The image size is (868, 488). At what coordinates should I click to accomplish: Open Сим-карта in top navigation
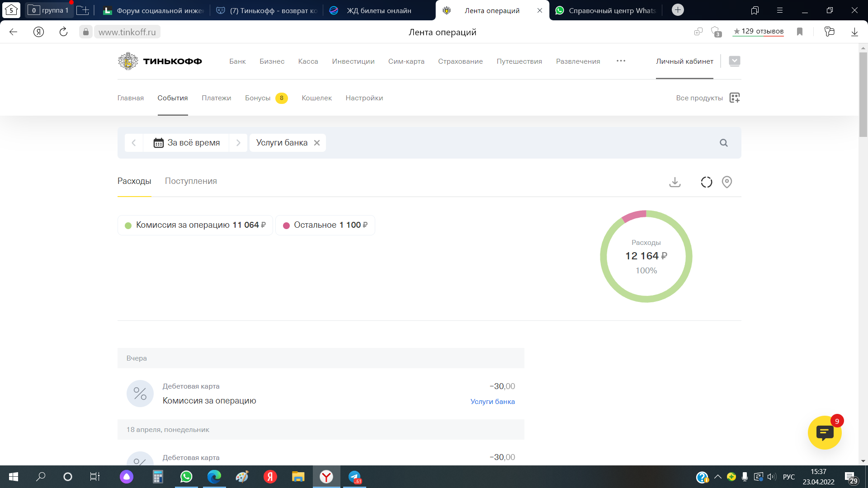coord(406,61)
